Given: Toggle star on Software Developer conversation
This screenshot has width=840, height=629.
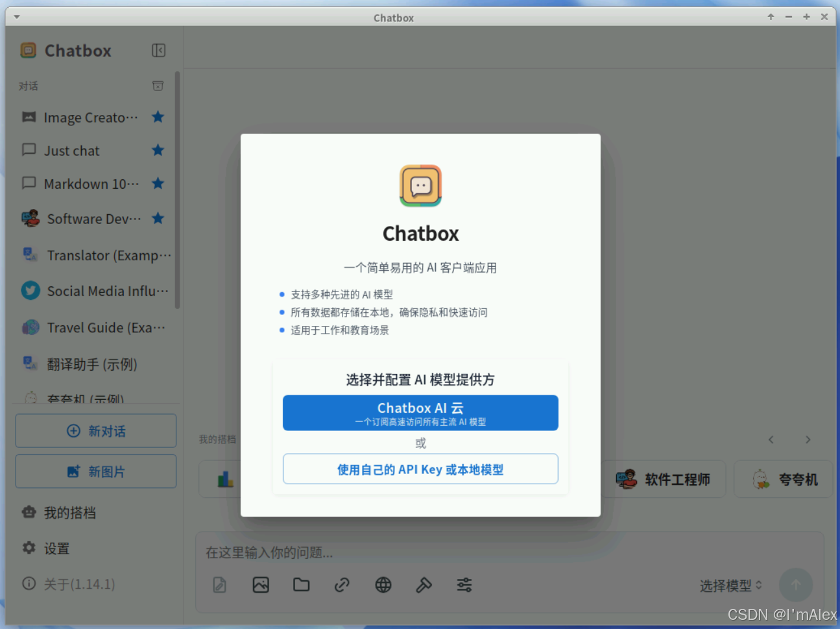Looking at the screenshot, I should pos(158,218).
